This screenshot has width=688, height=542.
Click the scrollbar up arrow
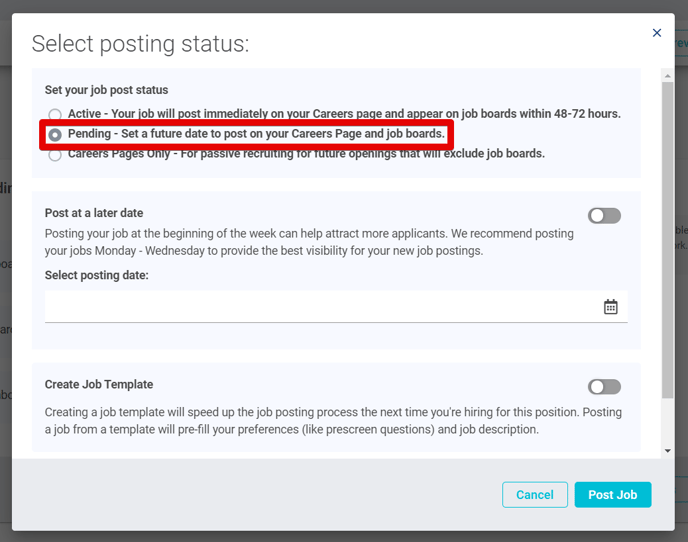point(667,76)
